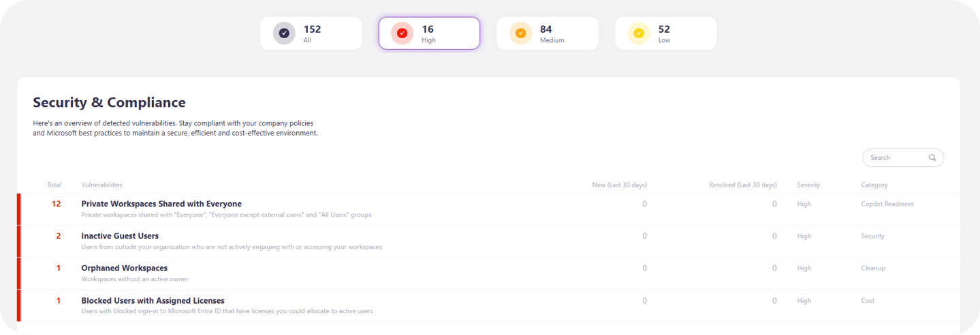Screen dimensions: 980x335
Task: Select the Medium 84 filter card
Action: coord(548,33)
